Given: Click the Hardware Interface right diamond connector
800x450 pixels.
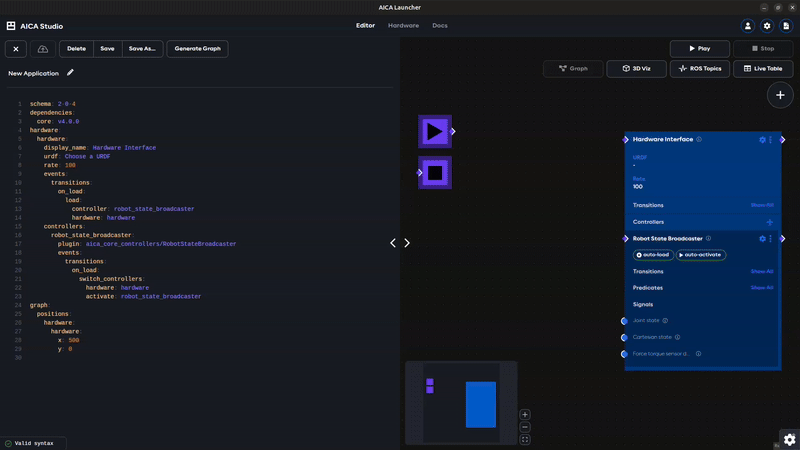Looking at the screenshot, I should (782, 139).
